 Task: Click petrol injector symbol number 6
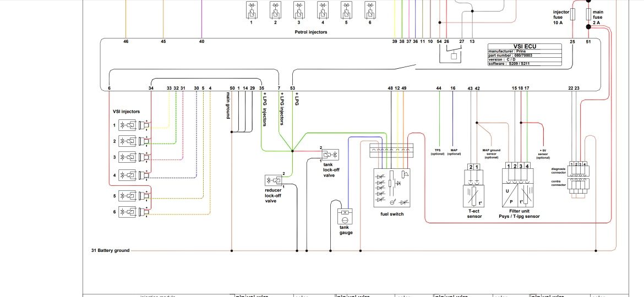370,10
